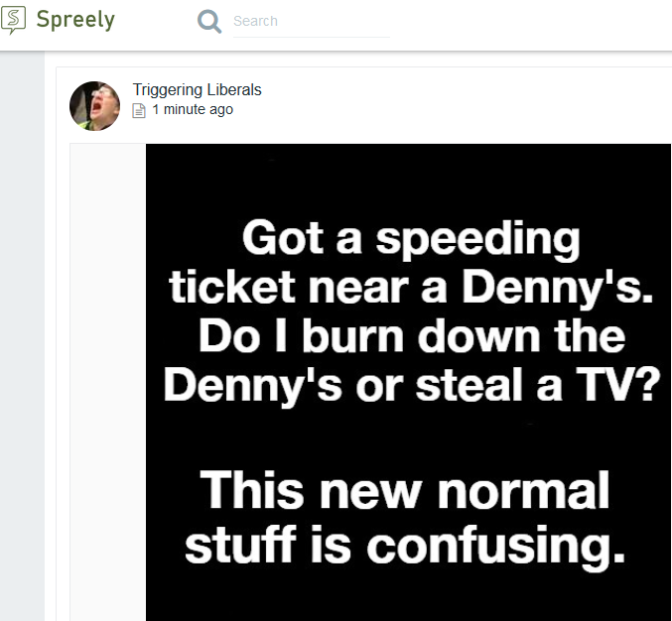
Task: Click the black gap between meme paragraphs
Action: pos(408,436)
